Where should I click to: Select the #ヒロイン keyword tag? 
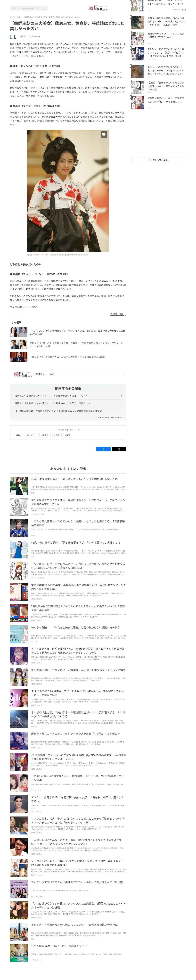tap(31, 435)
